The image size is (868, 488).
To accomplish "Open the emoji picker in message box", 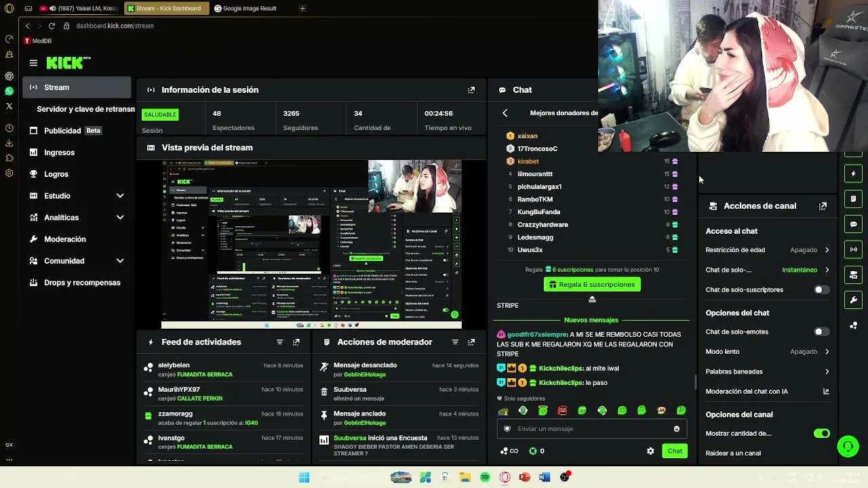I will tap(676, 429).
